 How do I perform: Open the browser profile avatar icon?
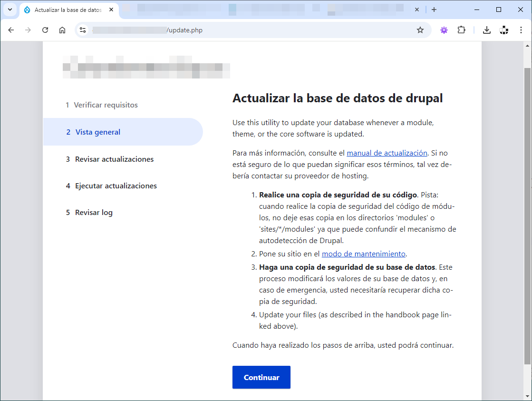(x=504, y=30)
